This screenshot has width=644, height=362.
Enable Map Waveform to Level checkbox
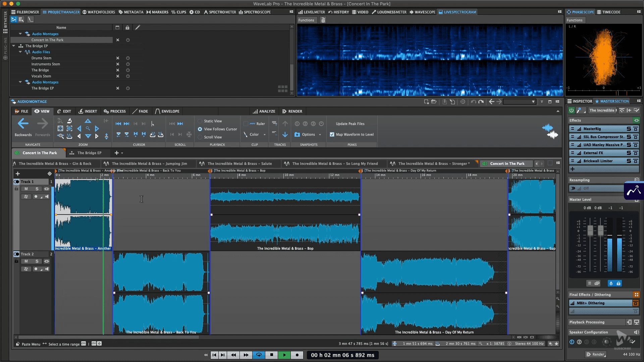332,134
